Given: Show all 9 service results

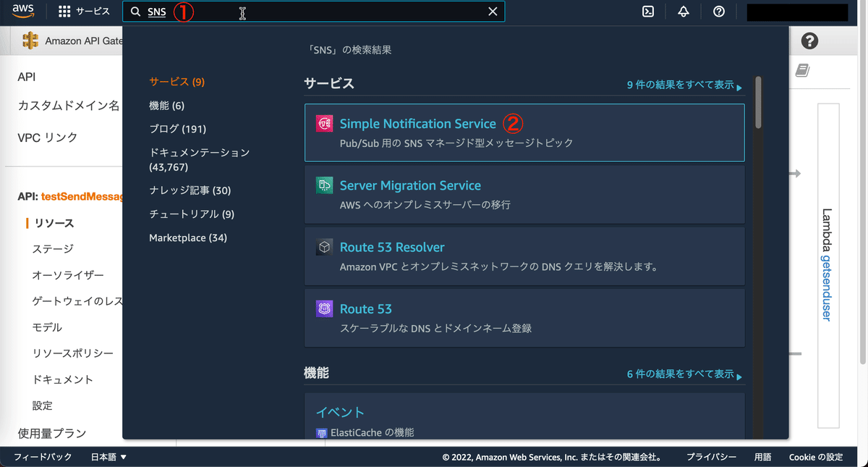Looking at the screenshot, I should 684,85.
